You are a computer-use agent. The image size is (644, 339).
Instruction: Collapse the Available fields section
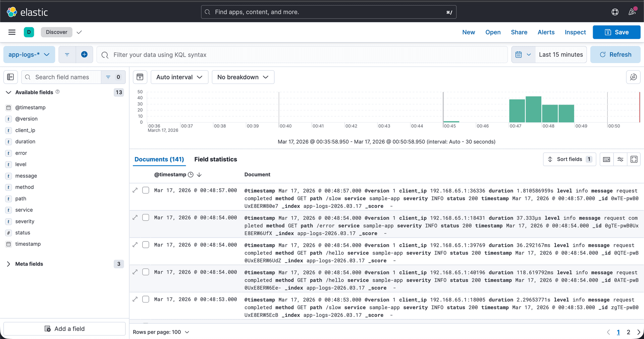[x=9, y=92]
